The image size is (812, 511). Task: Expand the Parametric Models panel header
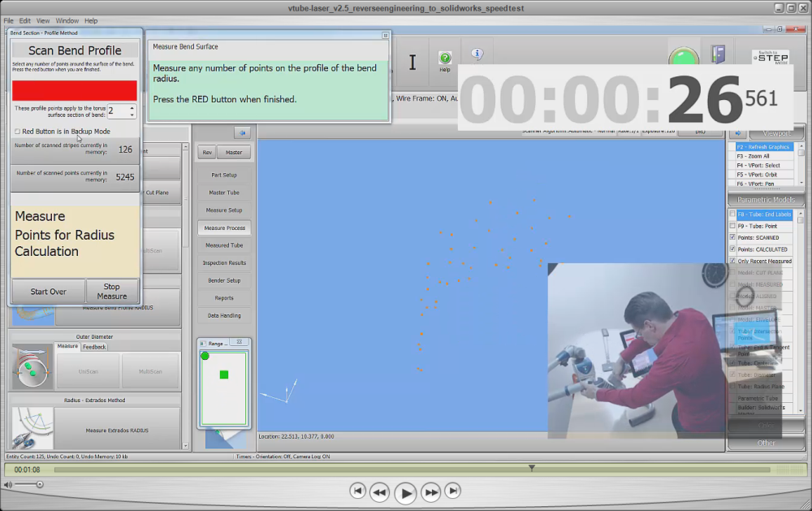766,200
